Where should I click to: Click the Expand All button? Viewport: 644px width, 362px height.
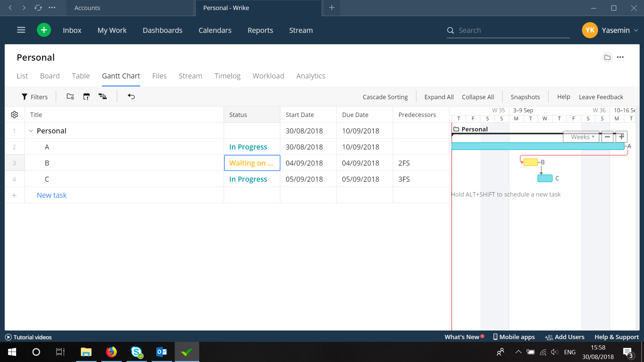(439, 97)
